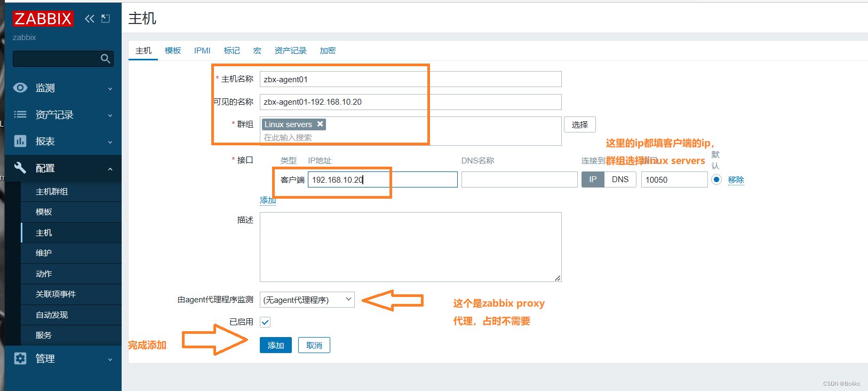
Task: Collapse sidebar with double-chevron icon
Action: 90,19
